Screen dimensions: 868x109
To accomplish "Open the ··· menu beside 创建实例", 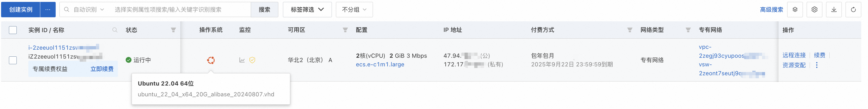I will pos(48,10).
